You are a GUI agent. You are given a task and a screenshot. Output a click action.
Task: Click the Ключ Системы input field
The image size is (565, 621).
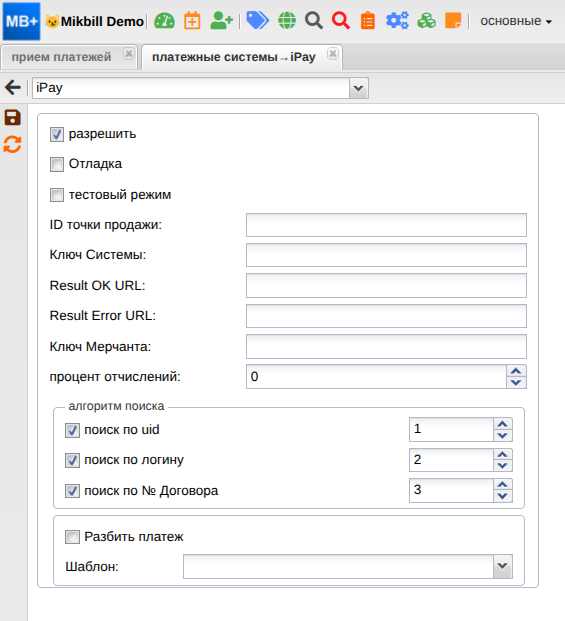386,255
